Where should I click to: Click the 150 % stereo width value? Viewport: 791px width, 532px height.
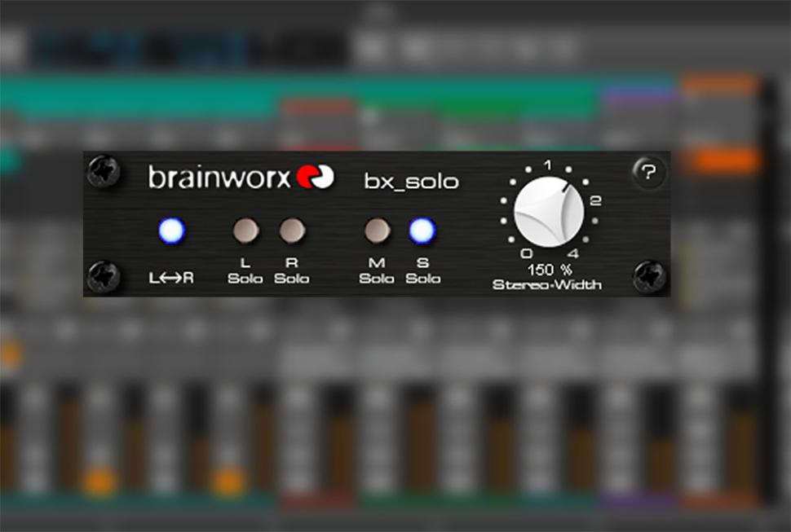550,270
